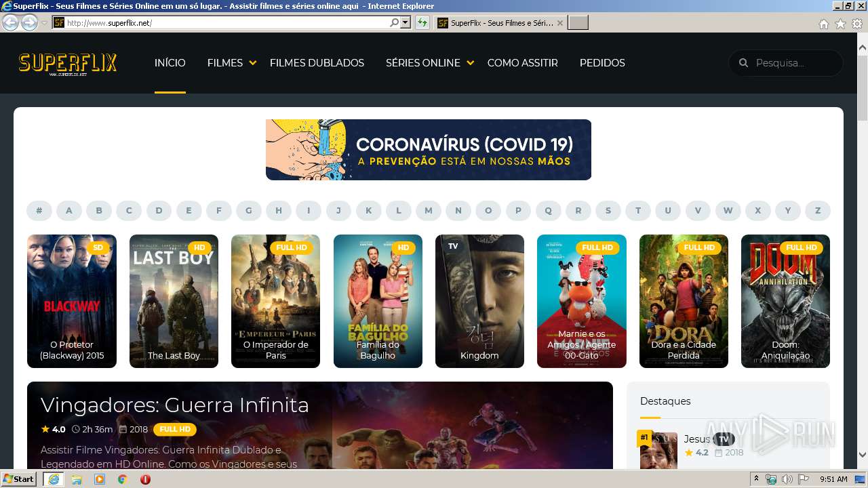Image resolution: width=868 pixels, height=488 pixels.
Task: Click the SuperFlix logo
Action: click(68, 64)
